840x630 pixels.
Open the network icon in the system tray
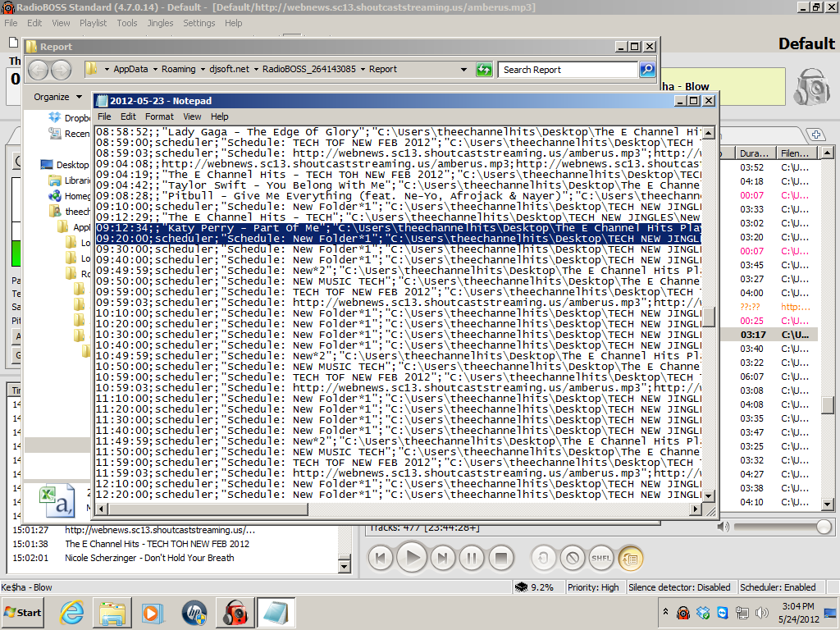coord(742,612)
